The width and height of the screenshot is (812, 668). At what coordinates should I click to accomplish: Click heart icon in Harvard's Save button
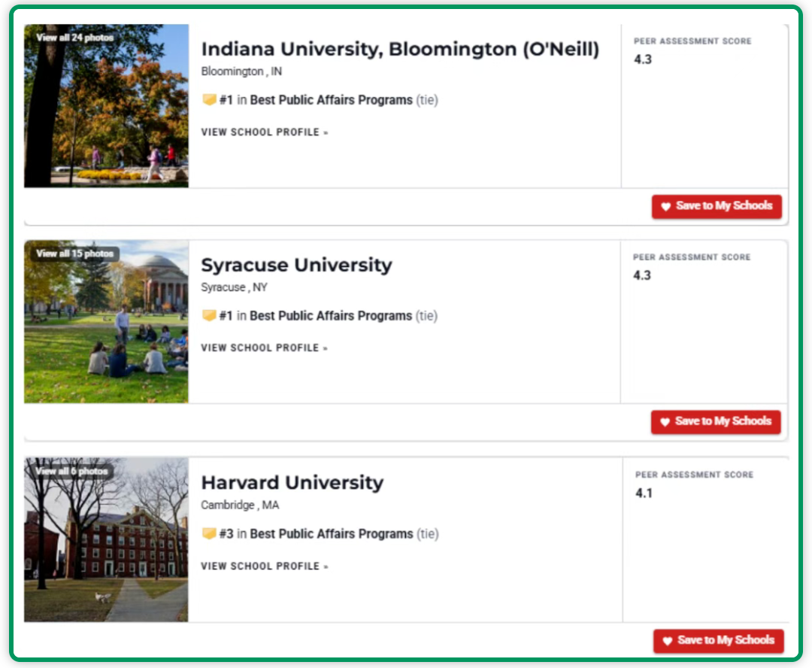click(667, 641)
